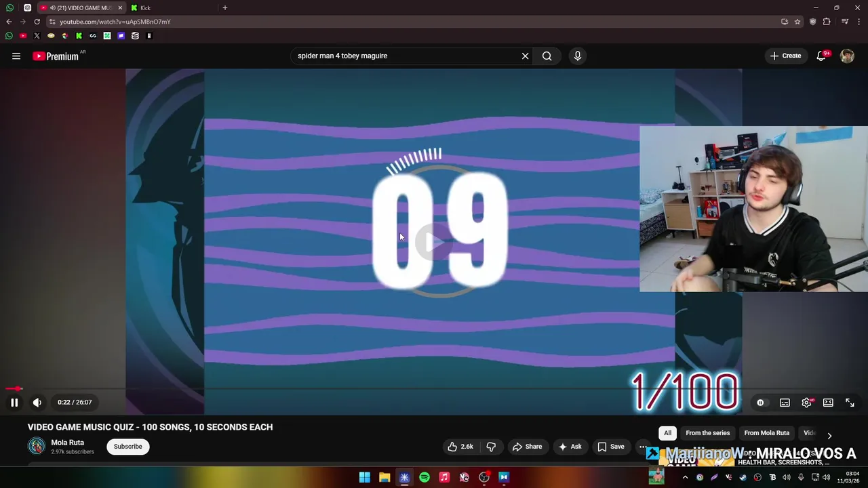
Task: Open the X (Twitter) bookmark shortcut
Action: click(x=37, y=36)
